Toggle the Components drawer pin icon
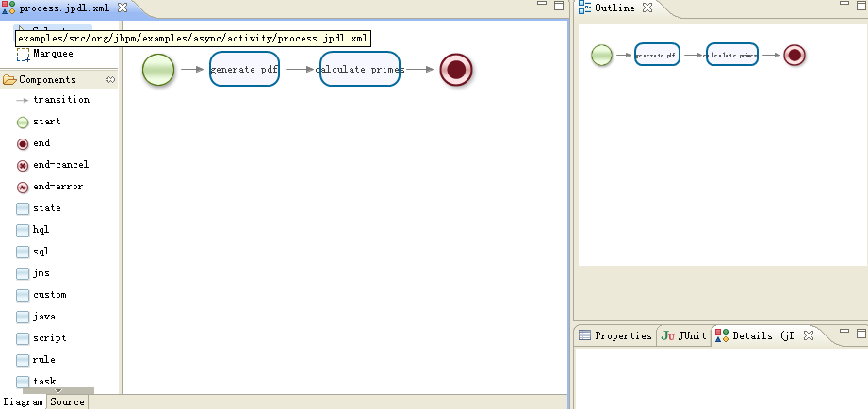Screen dimensions: 868x409 [x=110, y=80]
